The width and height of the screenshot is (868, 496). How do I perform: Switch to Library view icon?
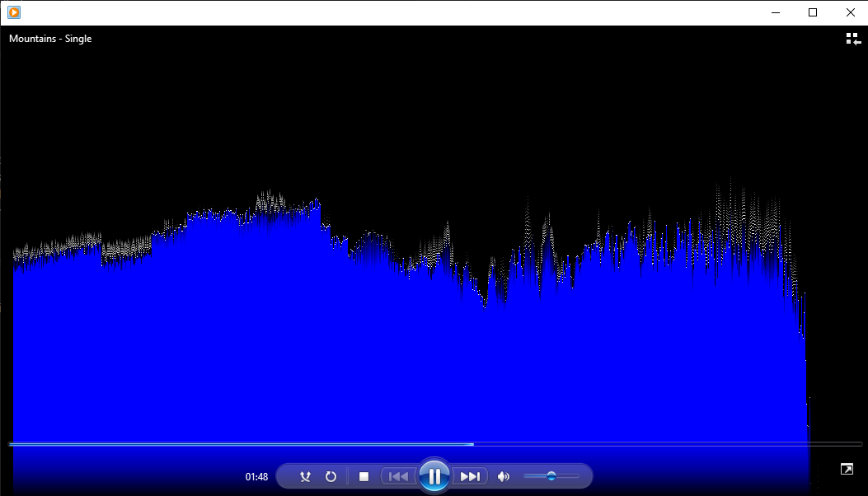click(x=853, y=39)
